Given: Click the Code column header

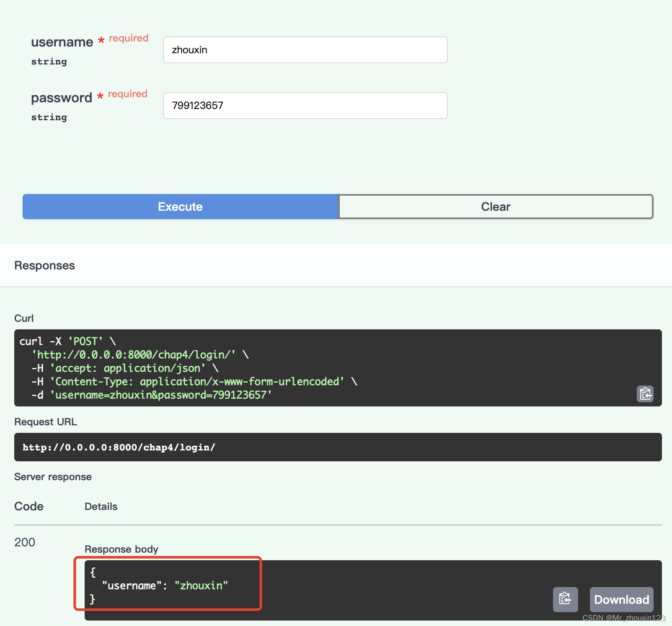Looking at the screenshot, I should (29, 506).
